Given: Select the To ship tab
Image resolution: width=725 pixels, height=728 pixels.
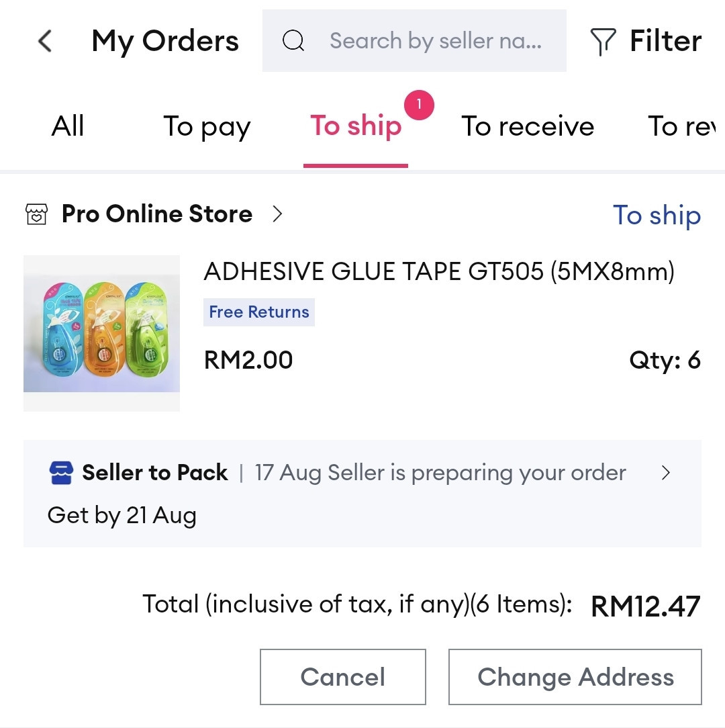Looking at the screenshot, I should click(x=356, y=127).
